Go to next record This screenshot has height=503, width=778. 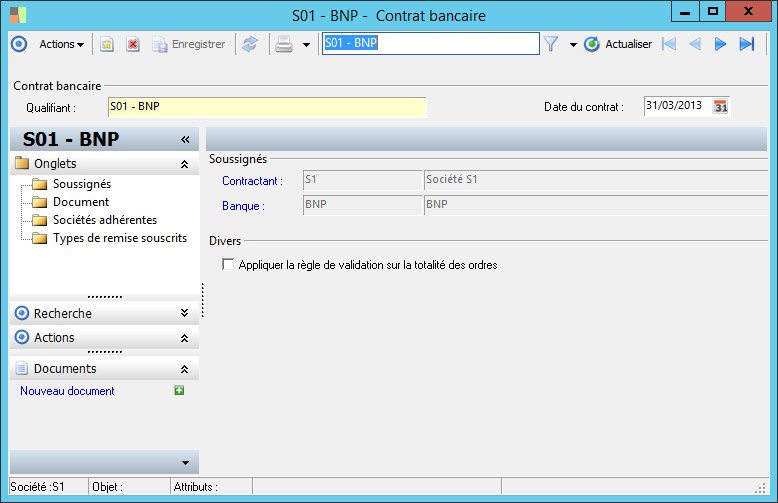[720, 44]
